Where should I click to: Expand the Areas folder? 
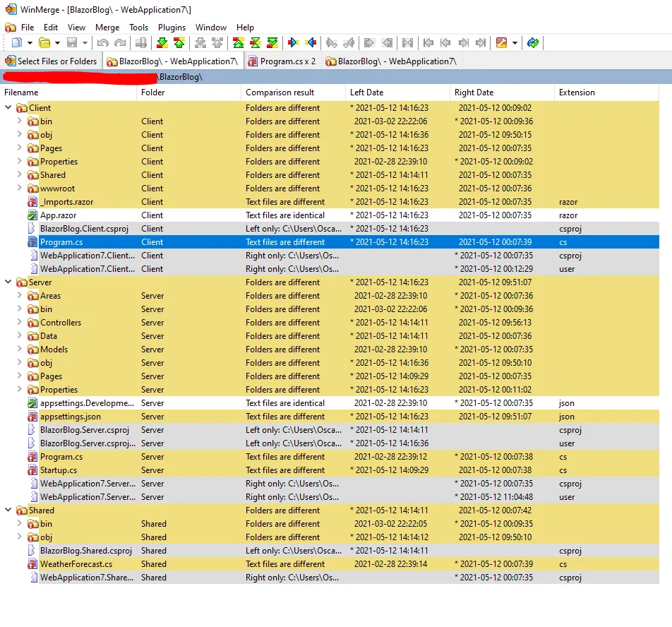(x=19, y=295)
